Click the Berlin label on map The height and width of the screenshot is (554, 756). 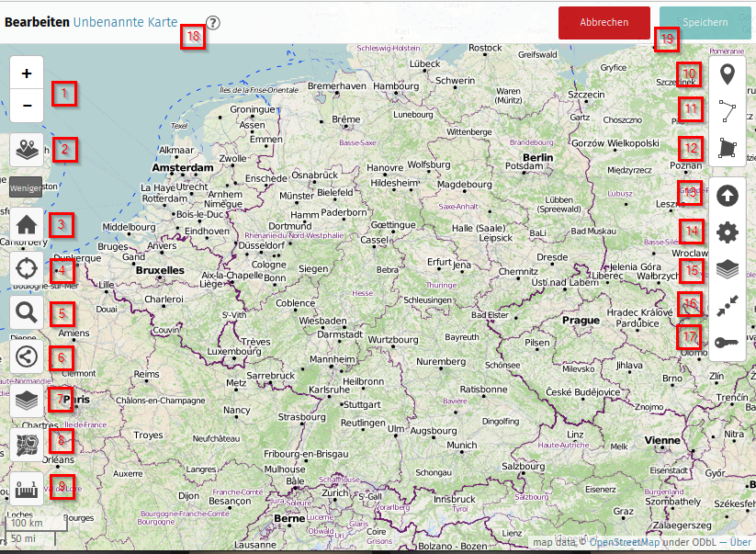click(x=538, y=158)
